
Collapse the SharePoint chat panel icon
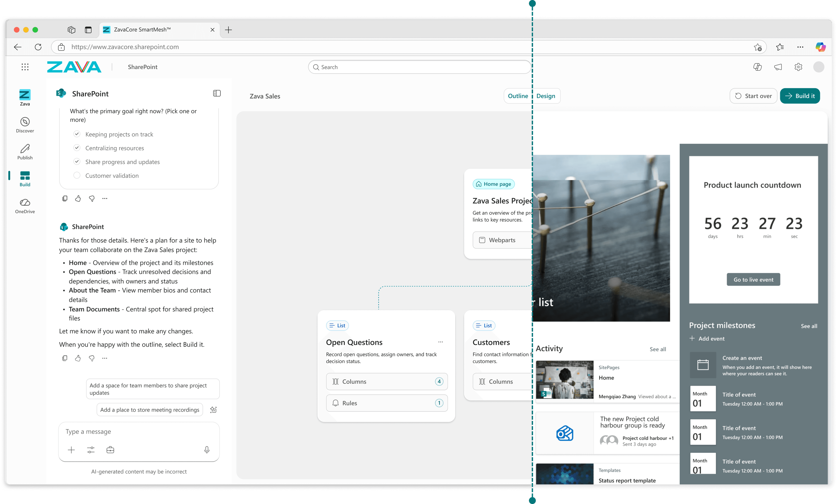click(x=217, y=93)
